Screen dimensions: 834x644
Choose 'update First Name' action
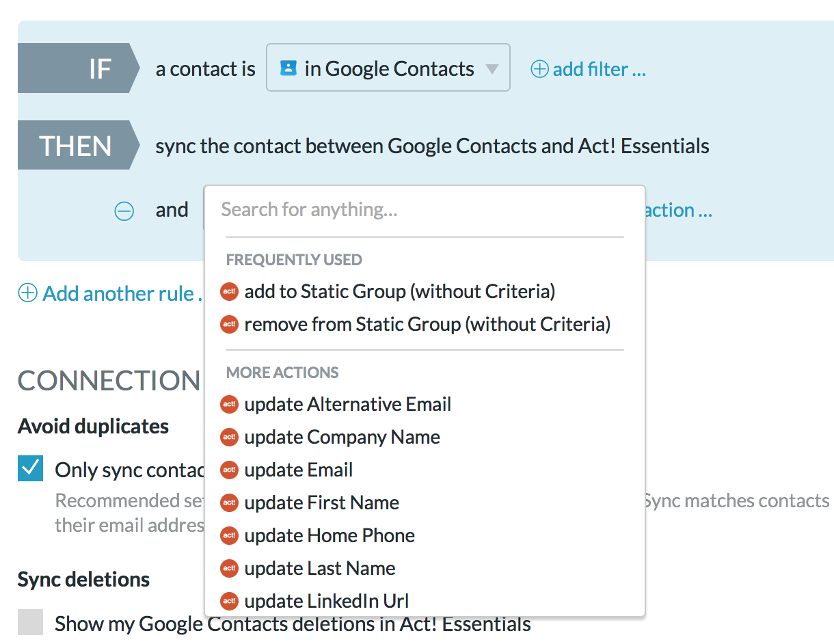pyautogui.click(x=322, y=503)
